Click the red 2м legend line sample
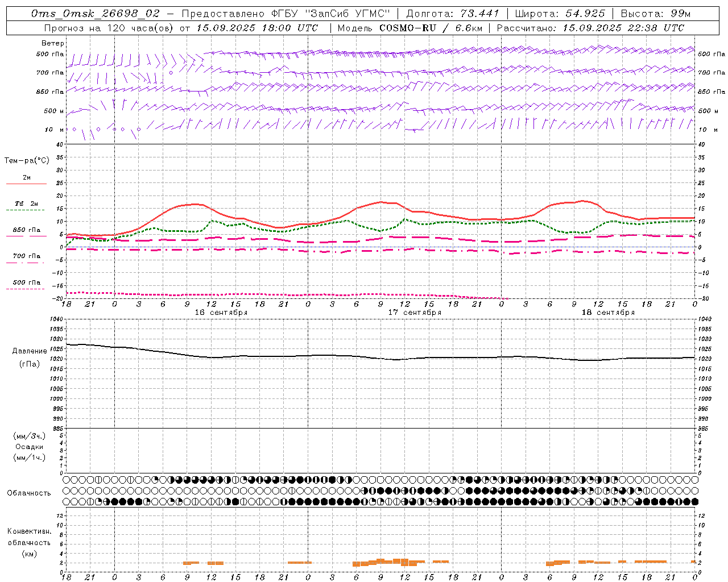728x582 pixels. coord(26,184)
